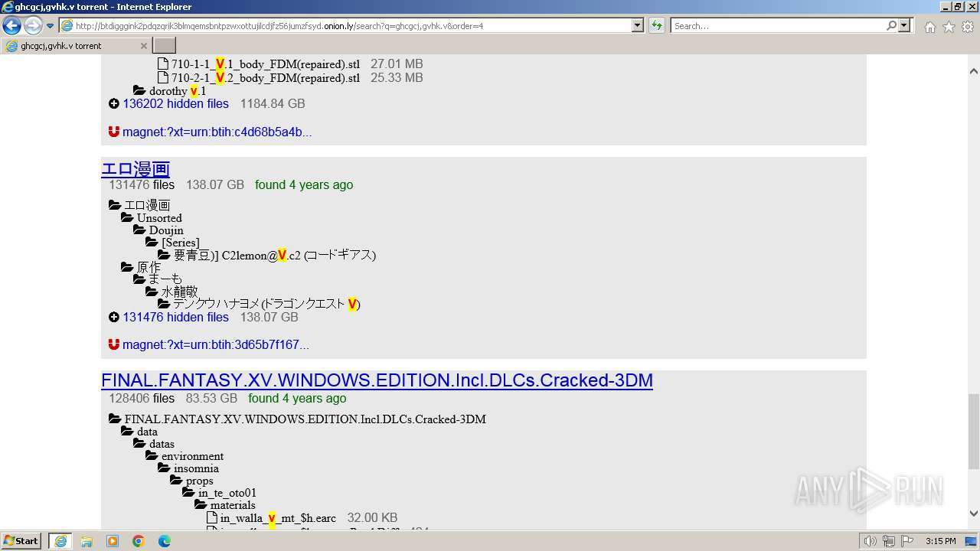Click the 原作 folder icon
This screenshot has height=551, width=980.
tap(127, 267)
